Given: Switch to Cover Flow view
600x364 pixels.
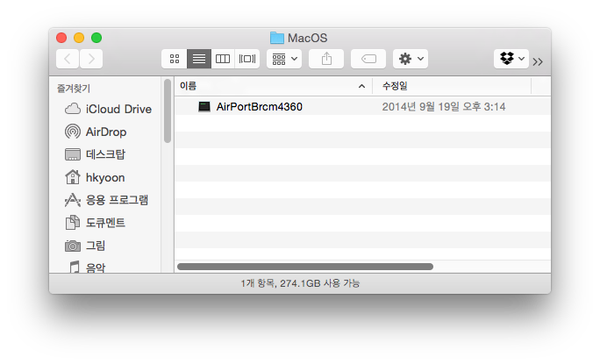Looking at the screenshot, I should pos(247,59).
